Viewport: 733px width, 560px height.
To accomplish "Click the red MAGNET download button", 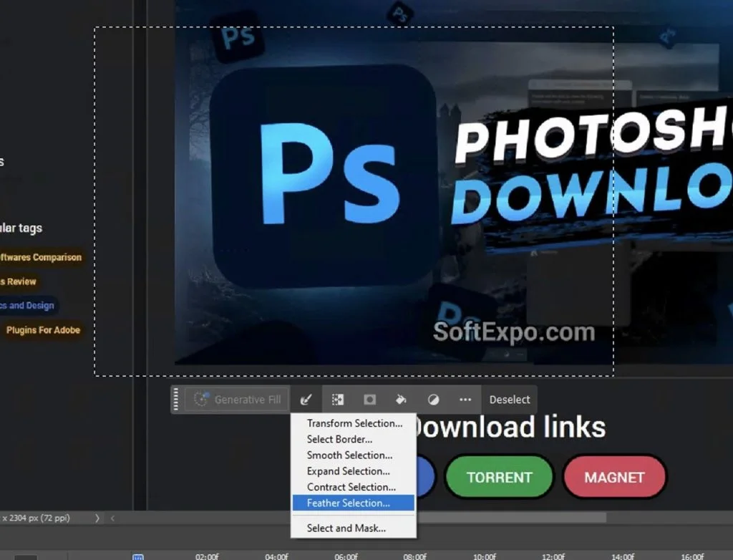I will [615, 477].
